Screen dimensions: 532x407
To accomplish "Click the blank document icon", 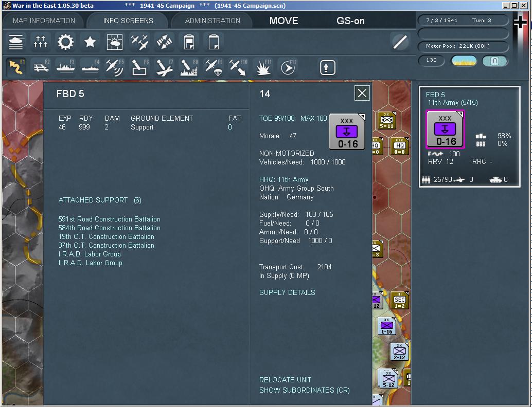I will coord(214,42).
